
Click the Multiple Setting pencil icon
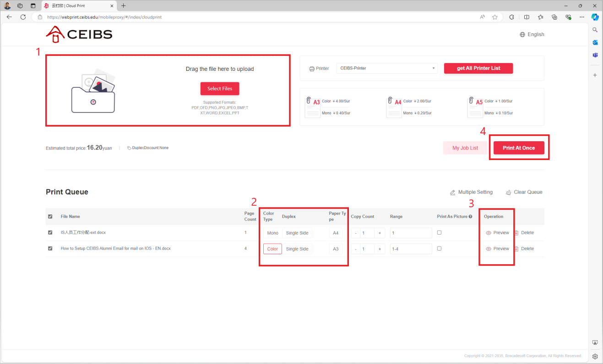point(452,192)
